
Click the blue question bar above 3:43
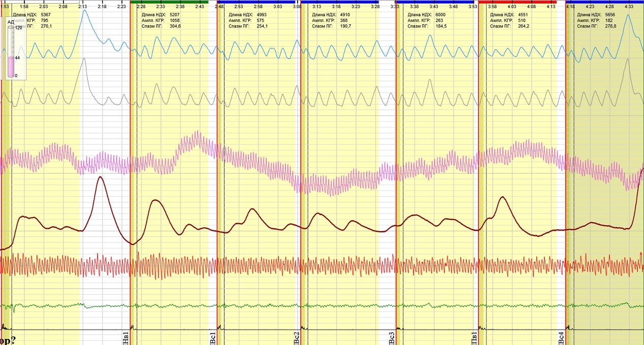click(434, 2)
